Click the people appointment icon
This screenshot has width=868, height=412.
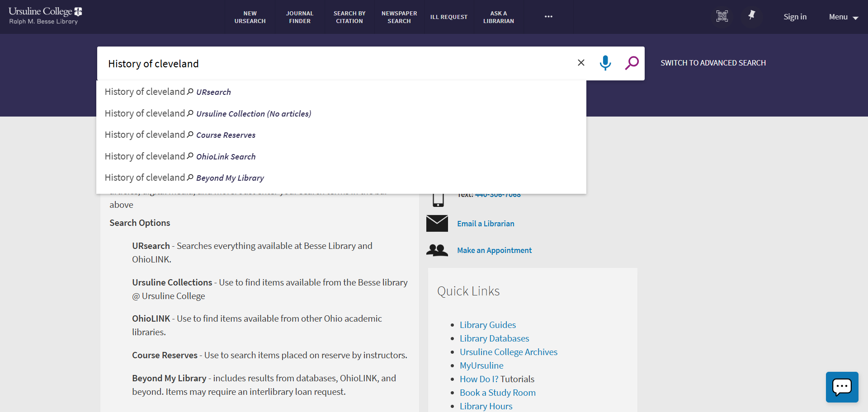[437, 250]
